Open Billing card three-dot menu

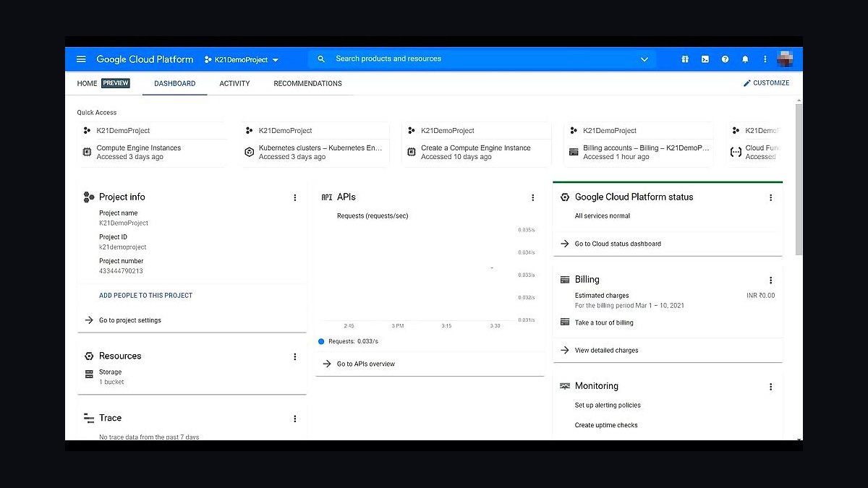(x=771, y=281)
